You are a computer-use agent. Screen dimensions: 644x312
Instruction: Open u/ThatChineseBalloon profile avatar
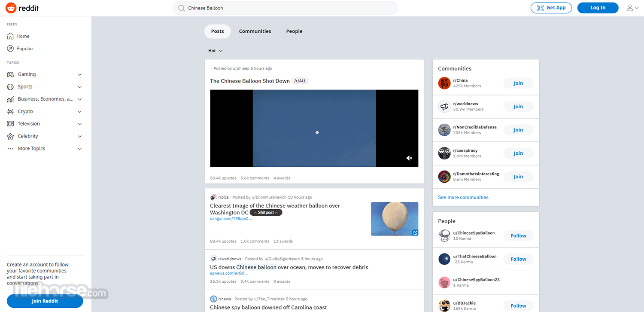pos(444,259)
